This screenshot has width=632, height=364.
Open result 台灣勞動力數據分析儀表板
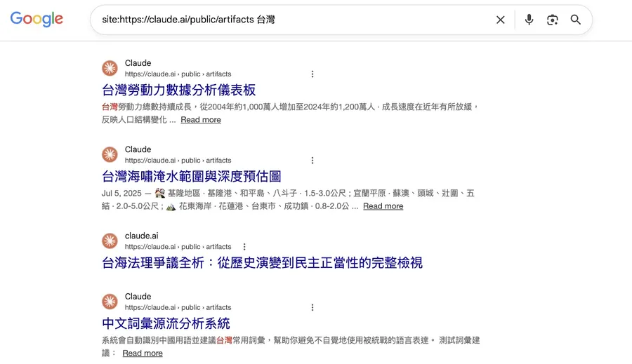point(178,90)
